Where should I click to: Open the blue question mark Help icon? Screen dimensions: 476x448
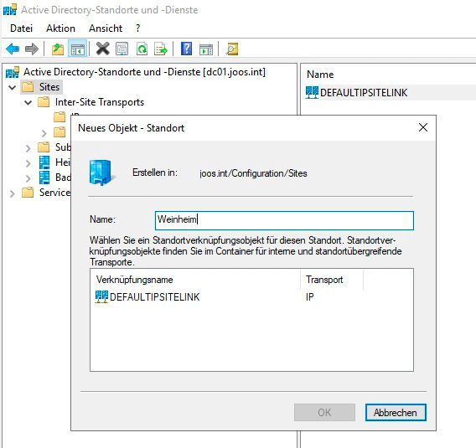pyautogui.click(x=186, y=49)
